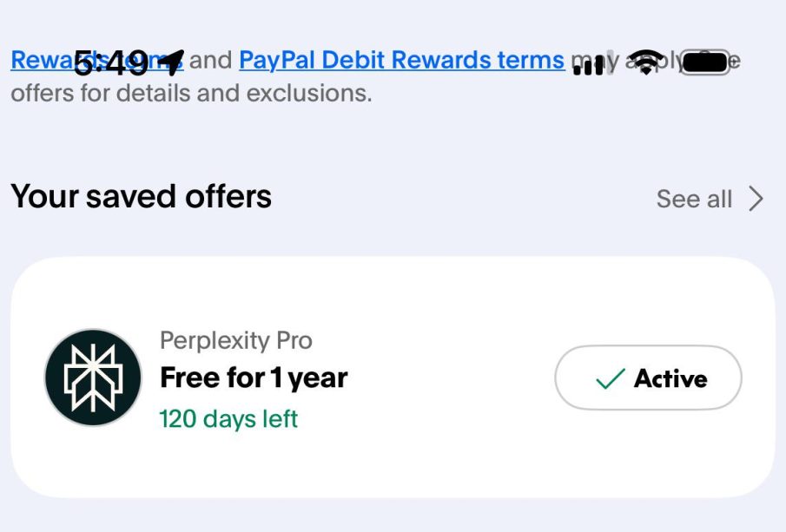Tap the "Your saved offers" heading

pyautogui.click(x=141, y=197)
